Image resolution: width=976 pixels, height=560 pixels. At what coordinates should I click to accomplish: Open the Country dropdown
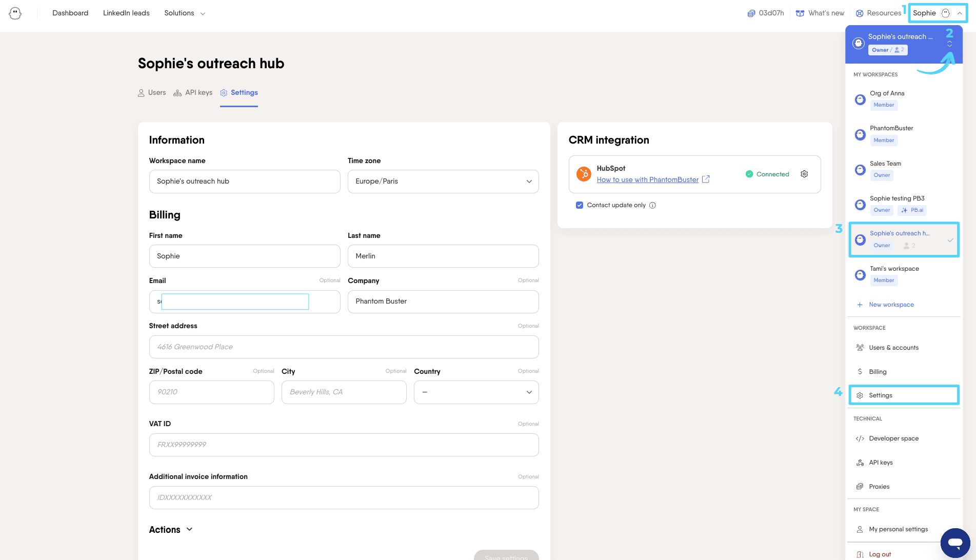tap(476, 392)
